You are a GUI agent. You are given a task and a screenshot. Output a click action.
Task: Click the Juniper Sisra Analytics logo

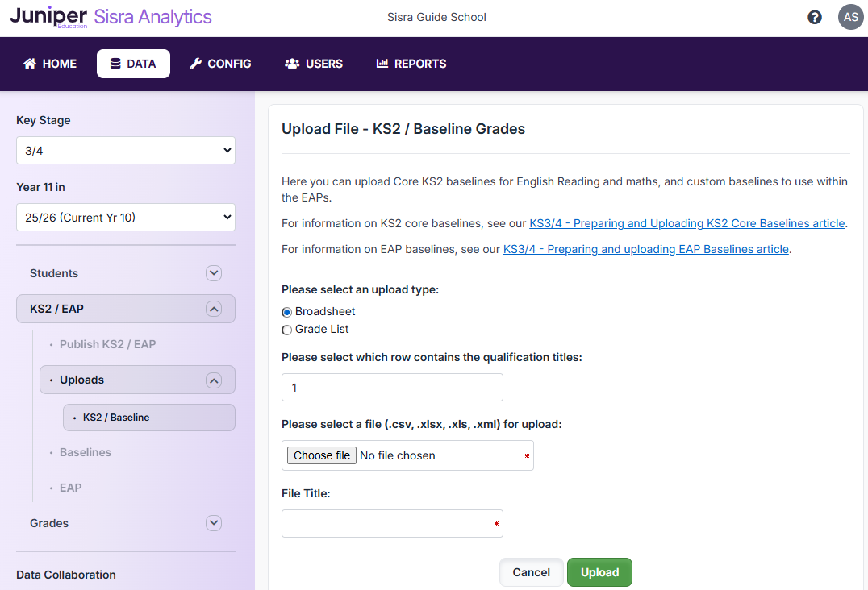(111, 17)
